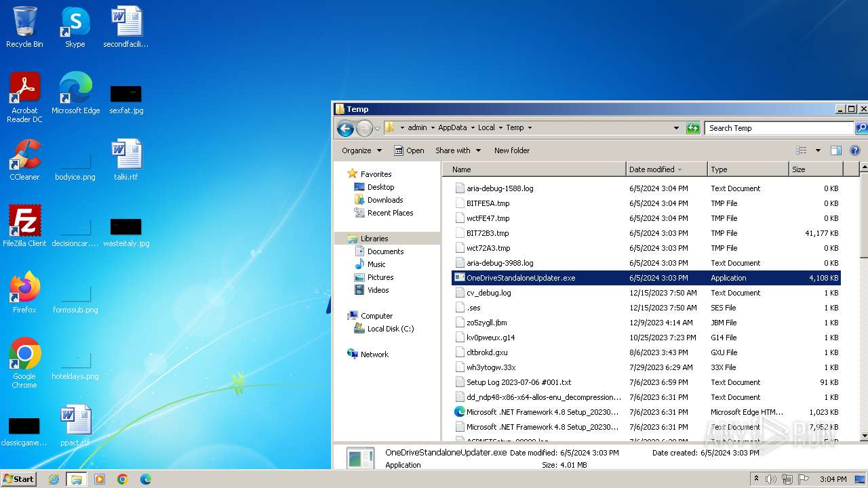
Task: Open FileZilla Client desktop shortcut
Action: [24, 226]
